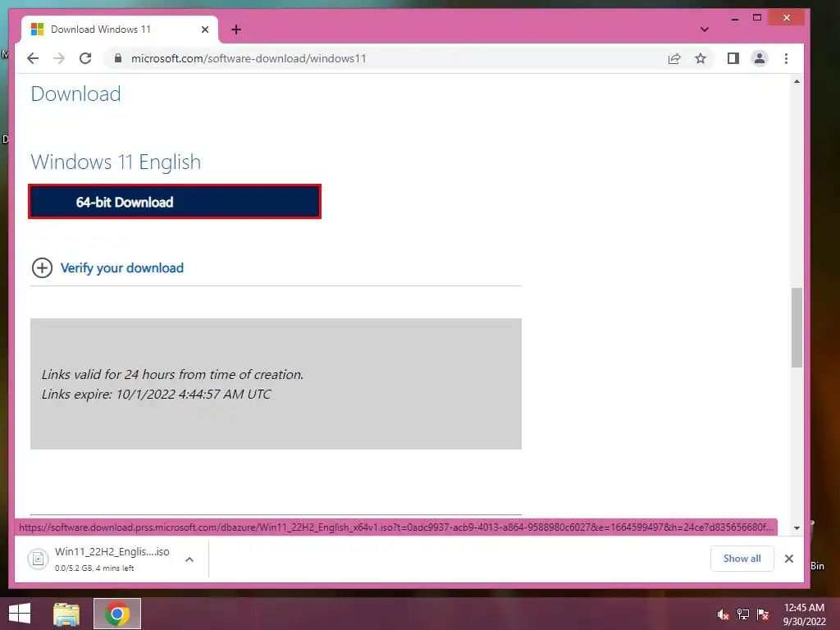This screenshot has height=630, width=840.
Task: Expand Verify your download plus icon
Action: (42, 268)
